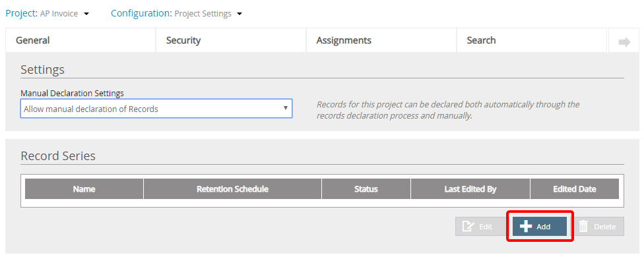Click the Project label link
644x257 pixels.
point(22,14)
